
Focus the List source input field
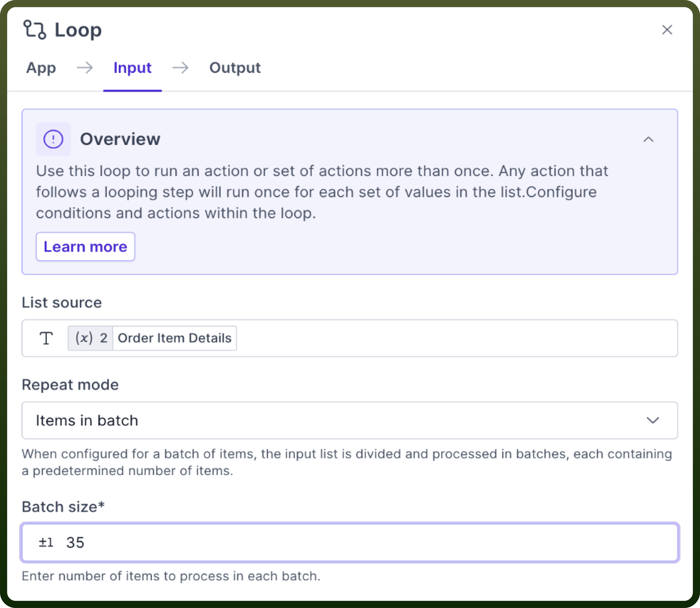click(x=350, y=338)
